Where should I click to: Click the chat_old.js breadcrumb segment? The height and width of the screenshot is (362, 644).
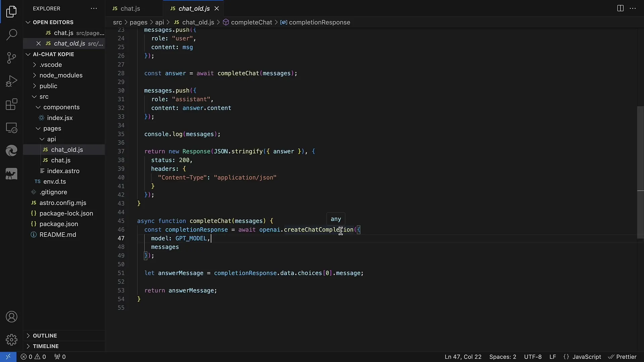(x=194, y=22)
